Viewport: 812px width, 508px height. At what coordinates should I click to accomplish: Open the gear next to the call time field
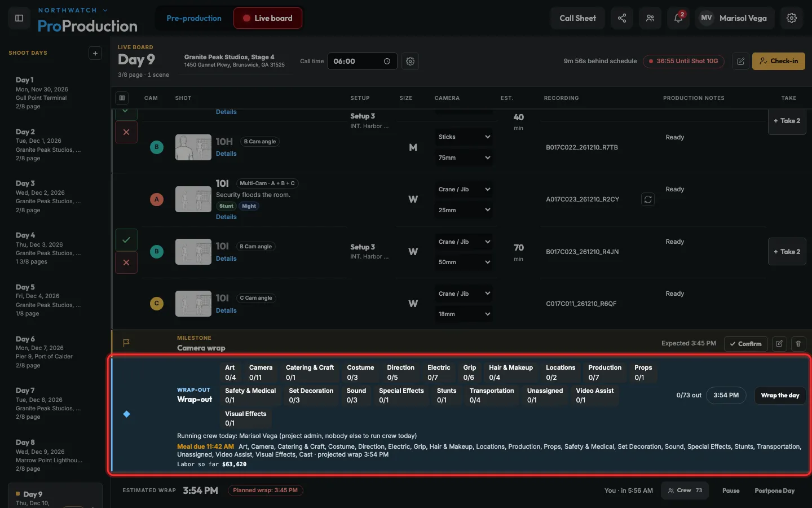[411, 61]
